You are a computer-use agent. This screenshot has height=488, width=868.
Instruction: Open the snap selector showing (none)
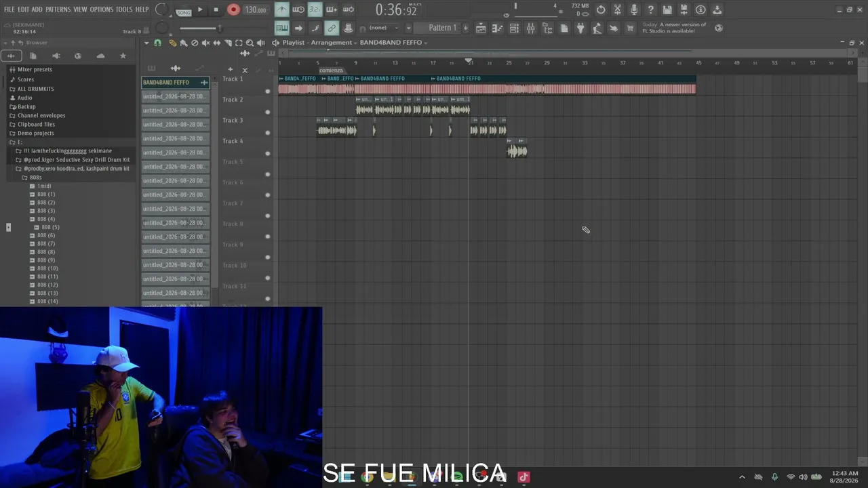click(385, 28)
